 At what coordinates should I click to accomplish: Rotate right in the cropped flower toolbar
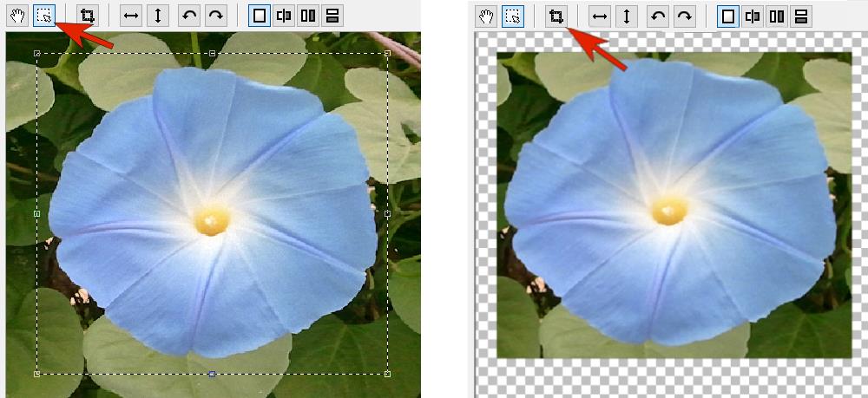pos(685,16)
